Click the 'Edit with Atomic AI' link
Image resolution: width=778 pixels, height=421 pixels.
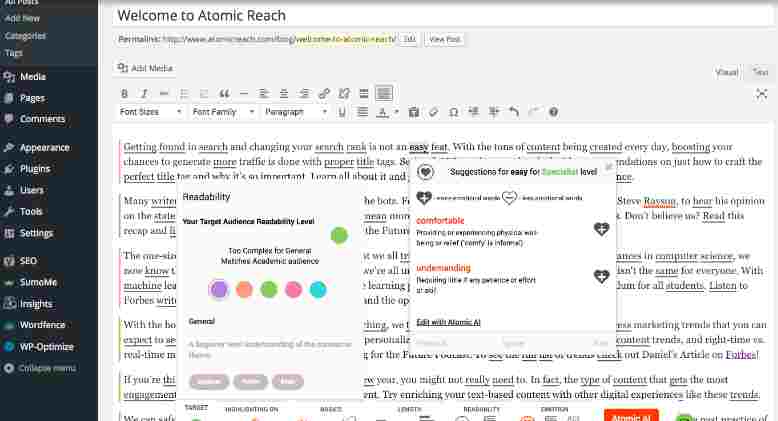[449, 322]
